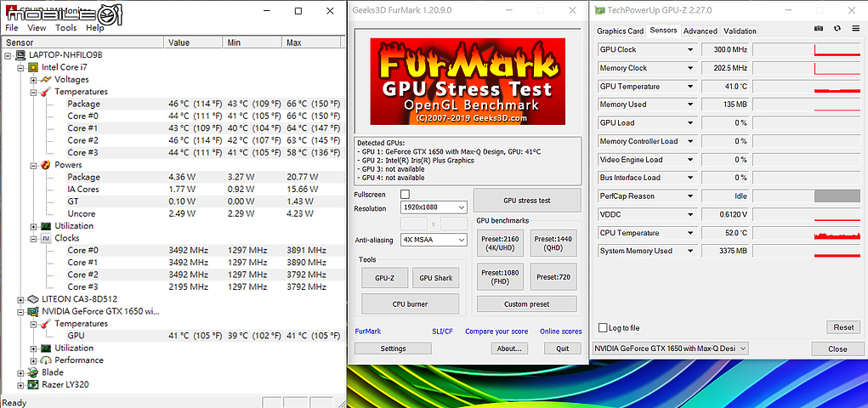The width and height of the screenshot is (868, 408).
Task: Open GPU-Z hamburger menu icon
Action: tap(855, 29)
